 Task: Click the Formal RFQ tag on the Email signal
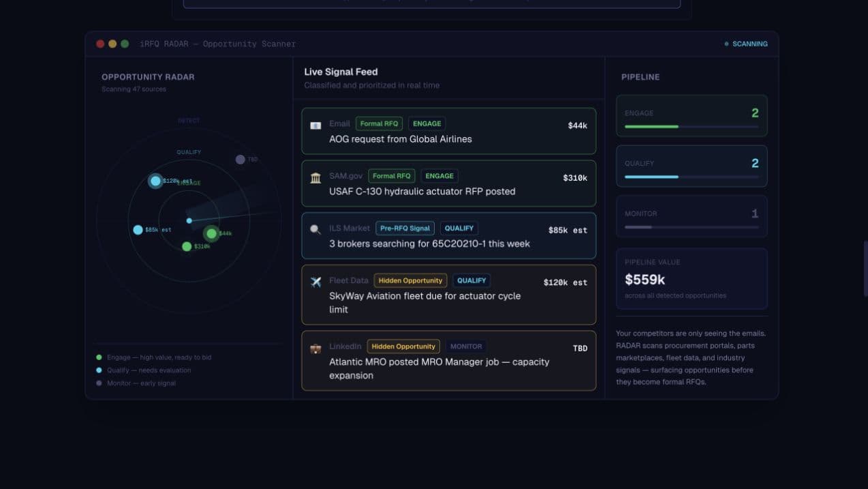coord(379,123)
